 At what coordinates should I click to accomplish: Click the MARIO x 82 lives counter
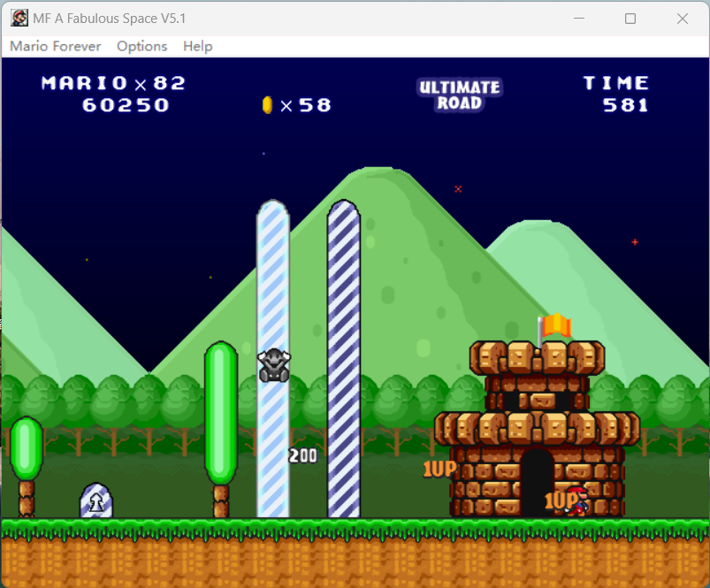113,83
